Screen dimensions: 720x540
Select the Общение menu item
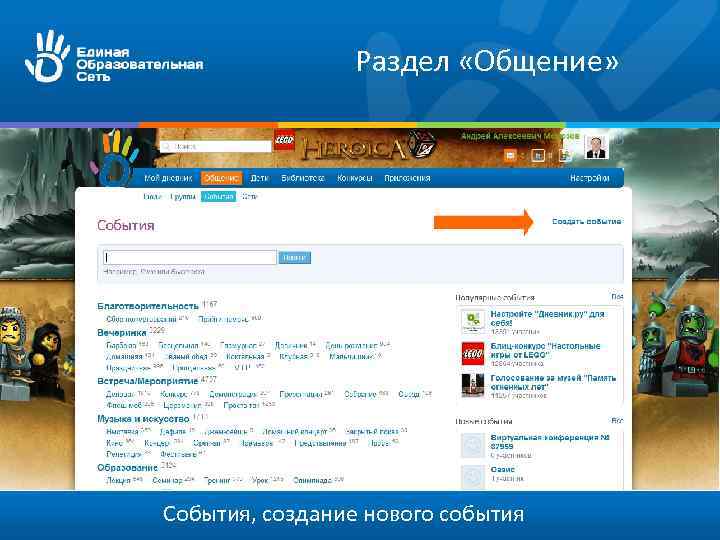221,178
